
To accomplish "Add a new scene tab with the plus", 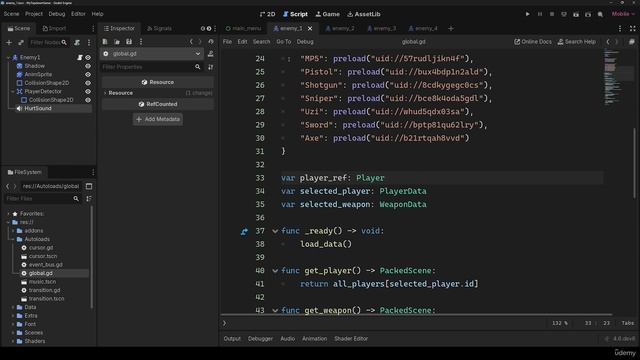I will pos(451,29).
